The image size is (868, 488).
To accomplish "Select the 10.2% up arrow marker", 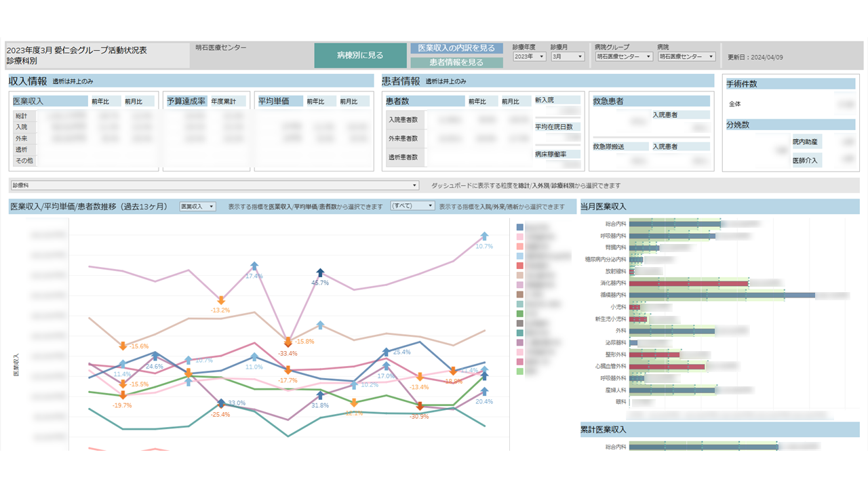I will tap(353, 384).
